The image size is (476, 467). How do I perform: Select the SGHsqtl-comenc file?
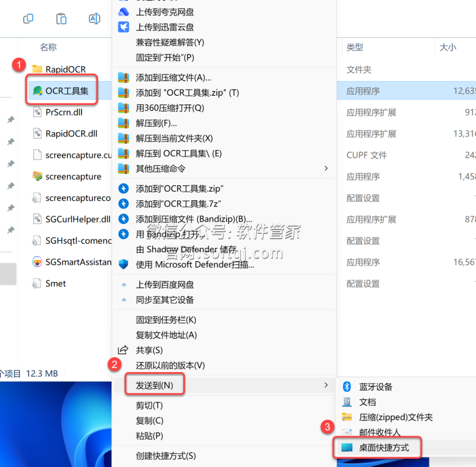click(x=78, y=240)
